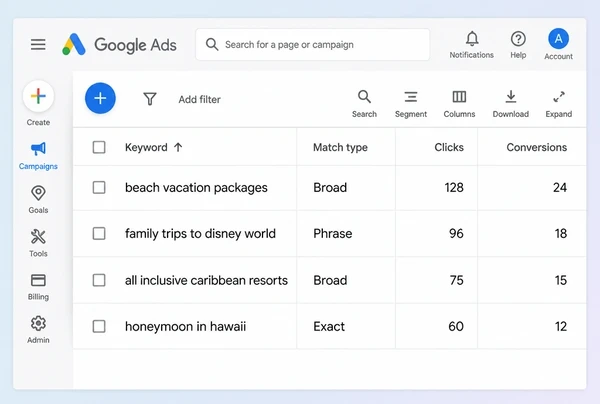Click the Exact match type cell
Image resolution: width=600 pixels, height=404 pixels.
(x=329, y=326)
